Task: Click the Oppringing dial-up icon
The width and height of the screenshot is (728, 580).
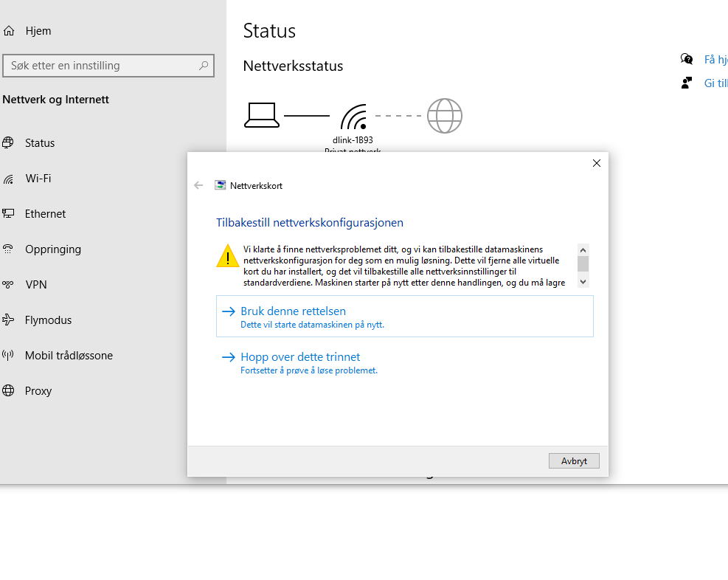Action: 9,249
